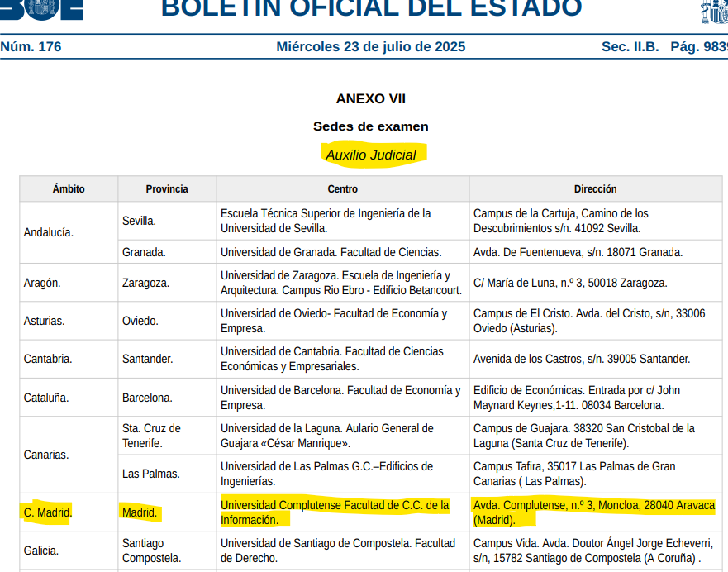Select the "Galicia." ámbito cell
Viewport: 728px width, 572px height.
coord(69,551)
